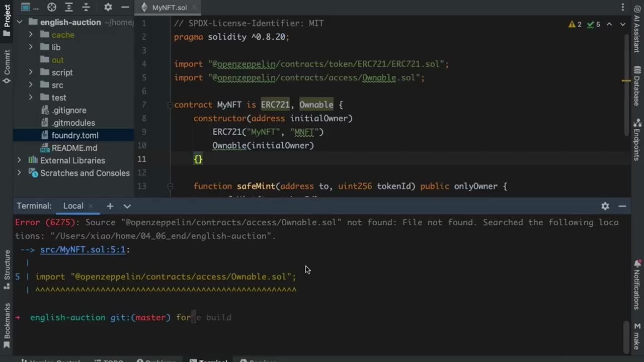
Task: Go to previous highlighted problem arrow
Action: [x=609, y=24]
